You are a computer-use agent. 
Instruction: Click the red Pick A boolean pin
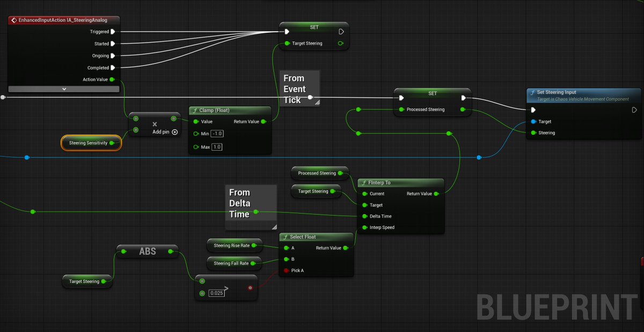coord(286,270)
